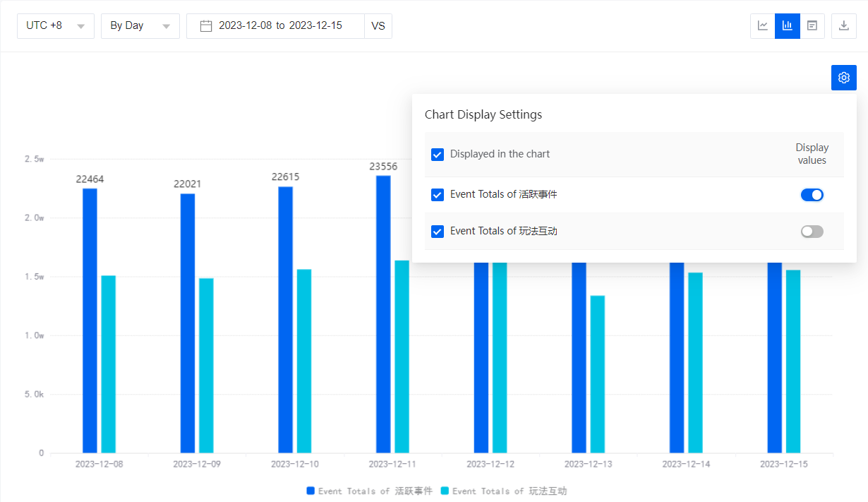Viewport: 868px width, 502px height.
Task: Switch to the line chart view
Action: coord(762,25)
